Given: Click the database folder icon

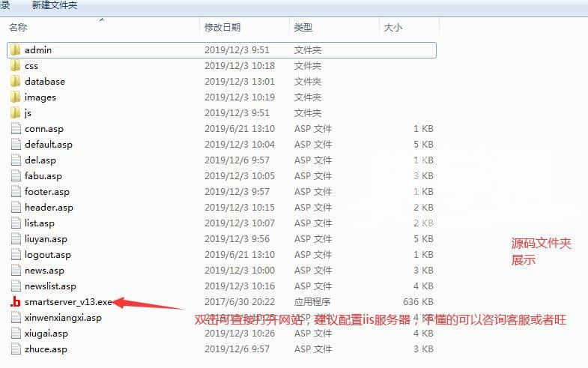Looking at the screenshot, I should (x=16, y=81).
